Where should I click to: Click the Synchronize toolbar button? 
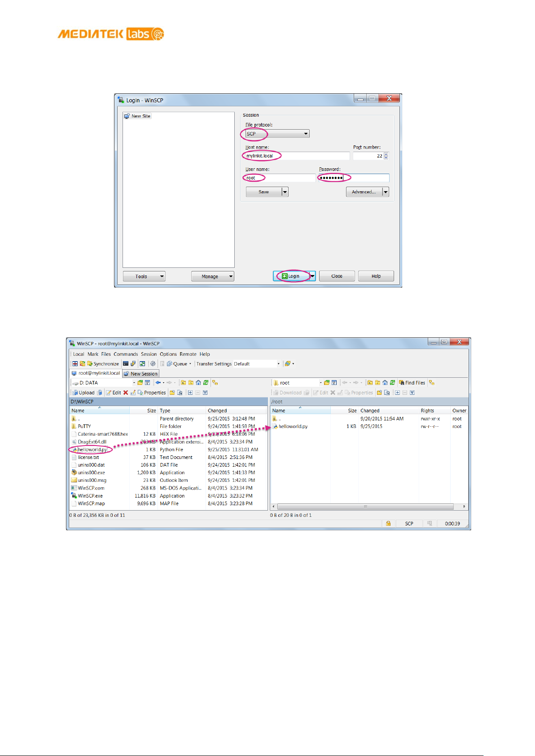click(103, 364)
